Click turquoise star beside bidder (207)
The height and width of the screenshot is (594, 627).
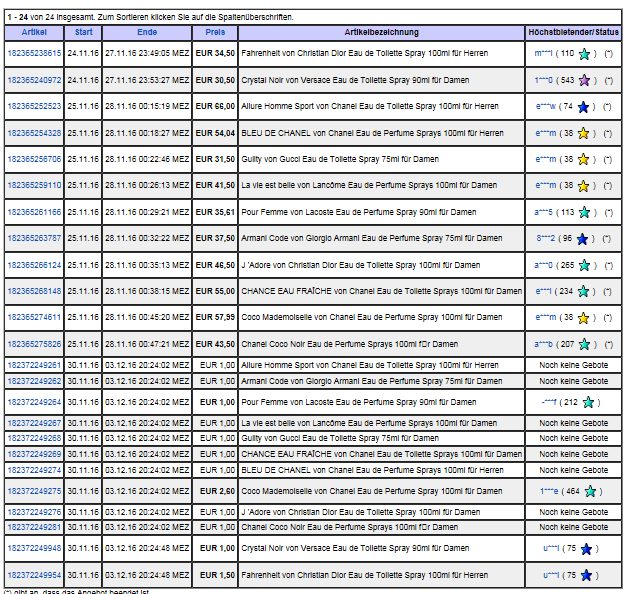584,344
